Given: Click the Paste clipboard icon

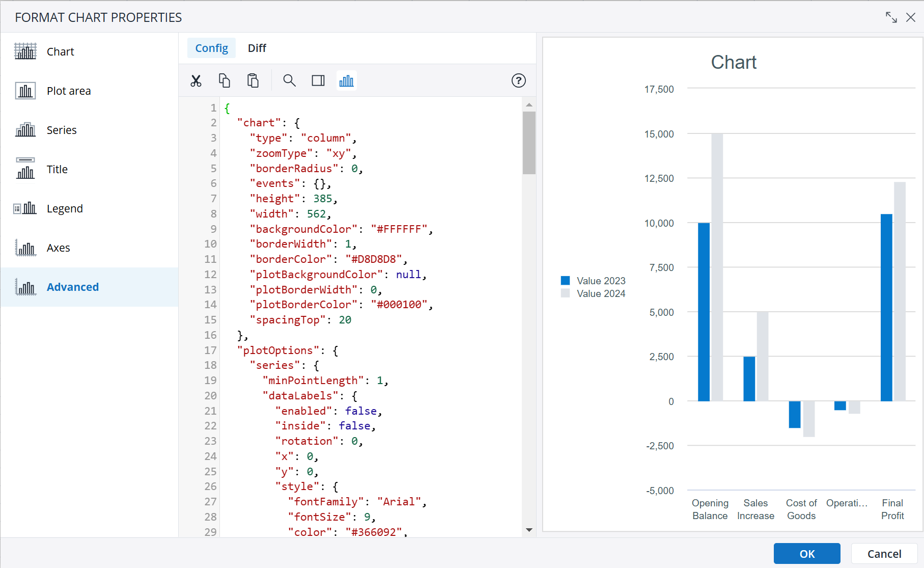Looking at the screenshot, I should click(x=253, y=80).
